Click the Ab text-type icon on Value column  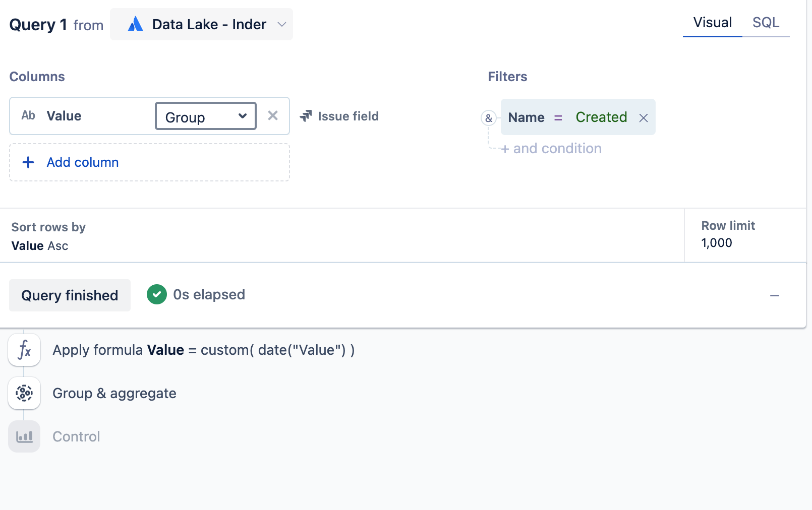tap(28, 115)
